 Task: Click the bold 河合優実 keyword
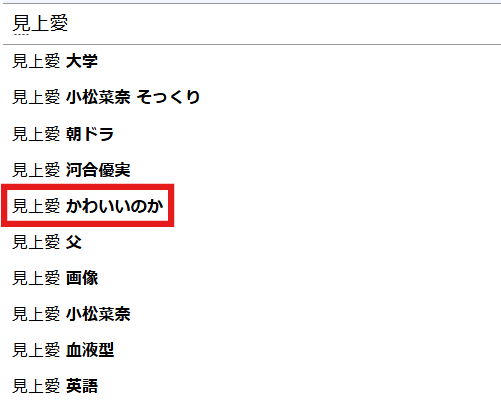[x=98, y=170]
